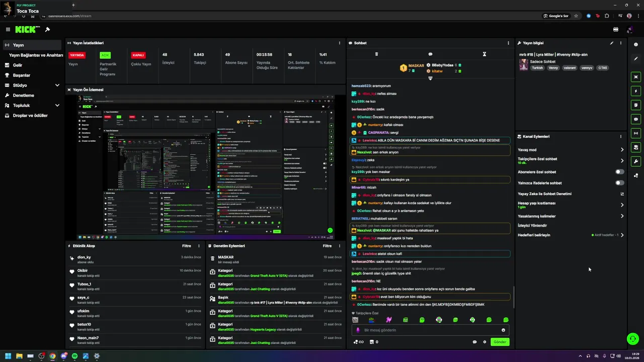Image resolution: width=644 pixels, height=362 pixels.
Task: Click the trash icon in Sohbet panel
Action: tap(376, 54)
